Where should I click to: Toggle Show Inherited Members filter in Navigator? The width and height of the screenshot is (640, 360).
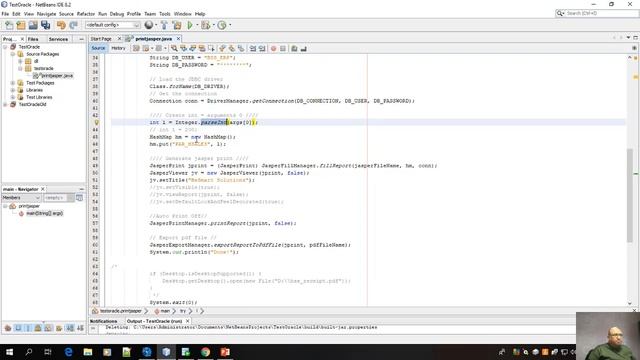point(8,328)
